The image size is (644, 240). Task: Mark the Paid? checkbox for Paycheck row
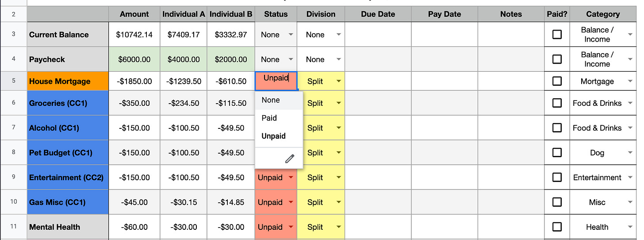[x=557, y=59]
